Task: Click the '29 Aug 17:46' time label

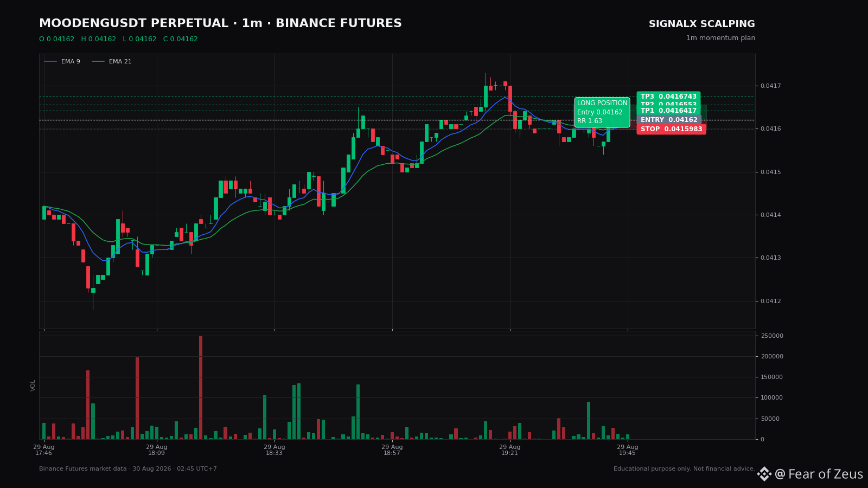Action: [x=44, y=450]
